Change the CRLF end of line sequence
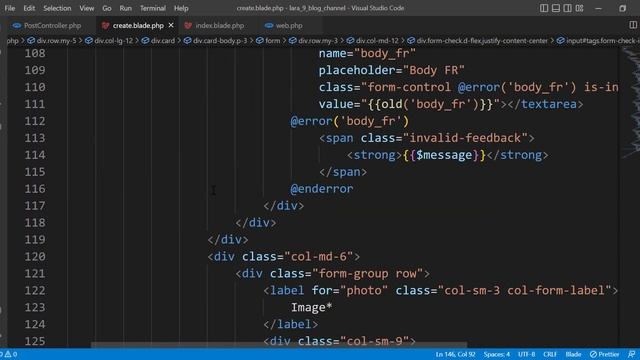Screen dimensions: 640x360 tap(550, 354)
